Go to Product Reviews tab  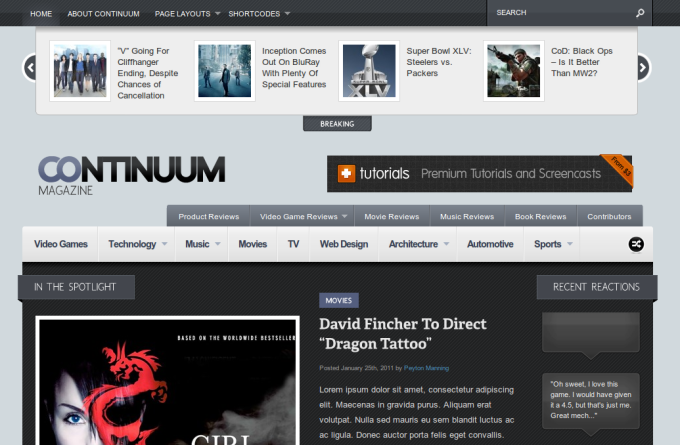tap(209, 216)
